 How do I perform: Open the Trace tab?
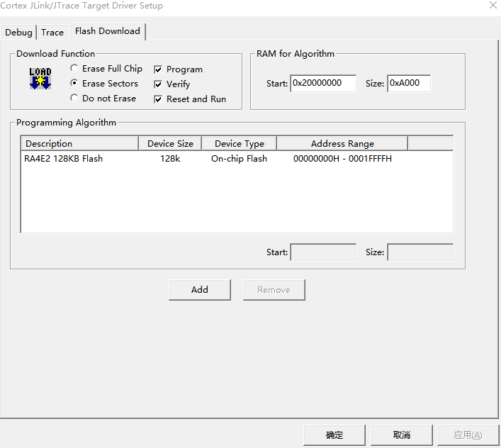click(x=52, y=33)
